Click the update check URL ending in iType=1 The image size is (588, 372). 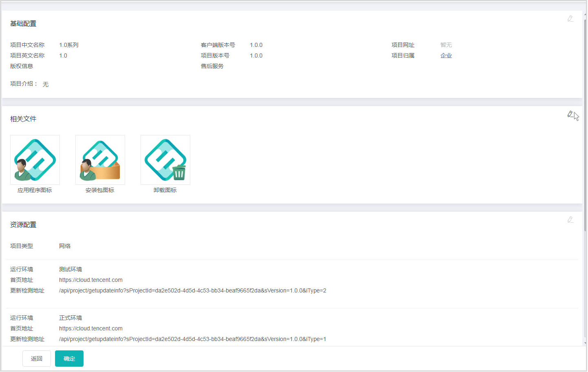tap(192, 339)
